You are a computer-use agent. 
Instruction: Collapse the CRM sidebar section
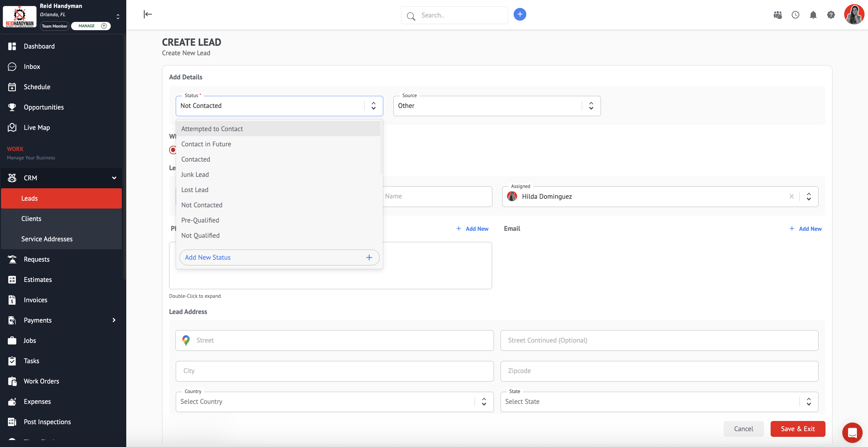coord(114,178)
